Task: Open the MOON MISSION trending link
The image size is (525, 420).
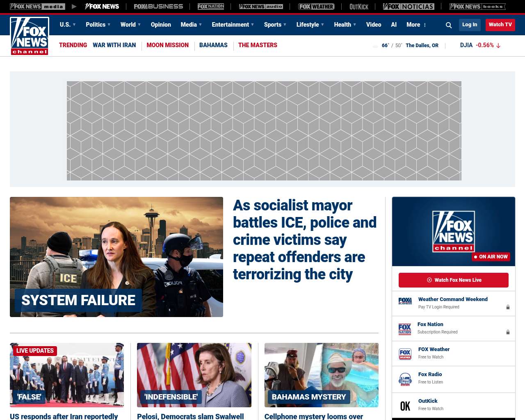Action: coord(167,45)
